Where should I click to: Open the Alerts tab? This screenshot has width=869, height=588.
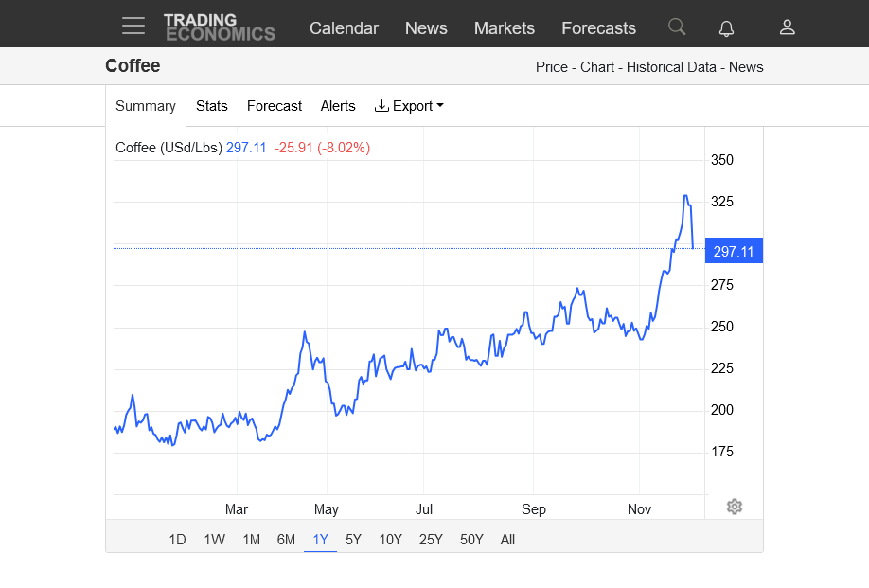coord(338,106)
